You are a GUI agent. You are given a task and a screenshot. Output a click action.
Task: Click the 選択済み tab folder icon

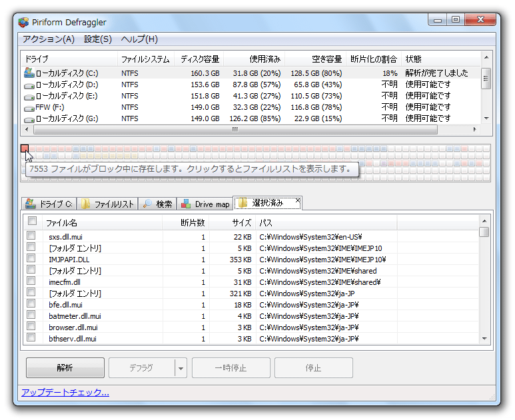(x=243, y=203)
